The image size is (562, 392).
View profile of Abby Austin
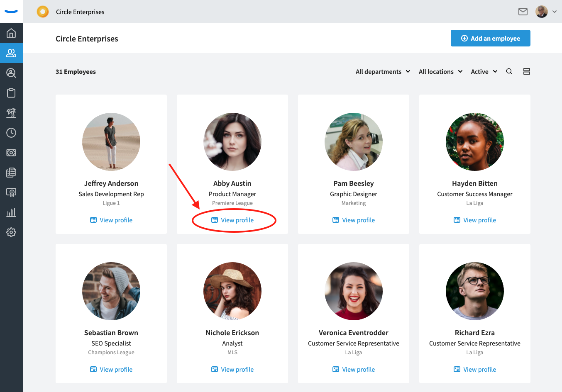[x=232, y=220]
